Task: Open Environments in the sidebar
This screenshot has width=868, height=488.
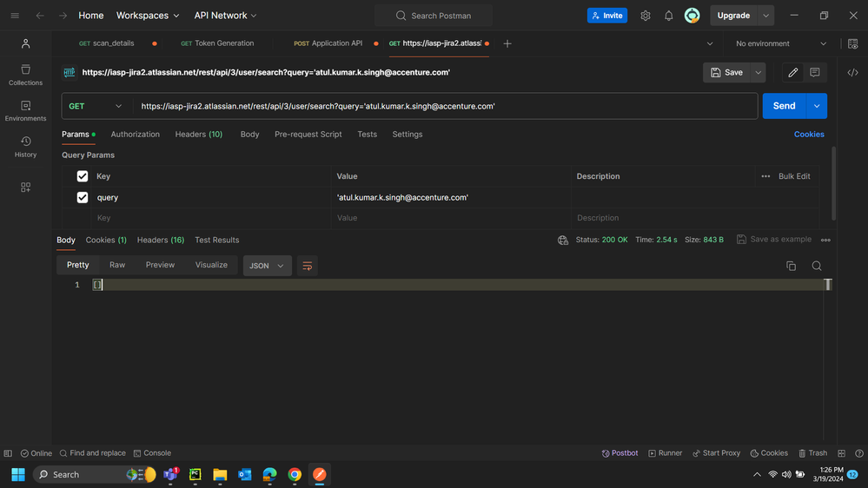Action: coord(25,110)
